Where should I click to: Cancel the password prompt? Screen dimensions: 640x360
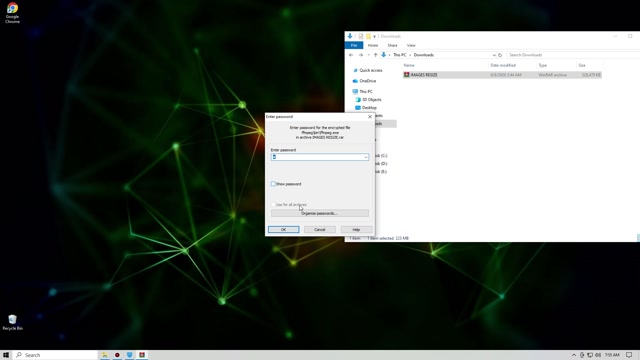[x=320, y=229]
